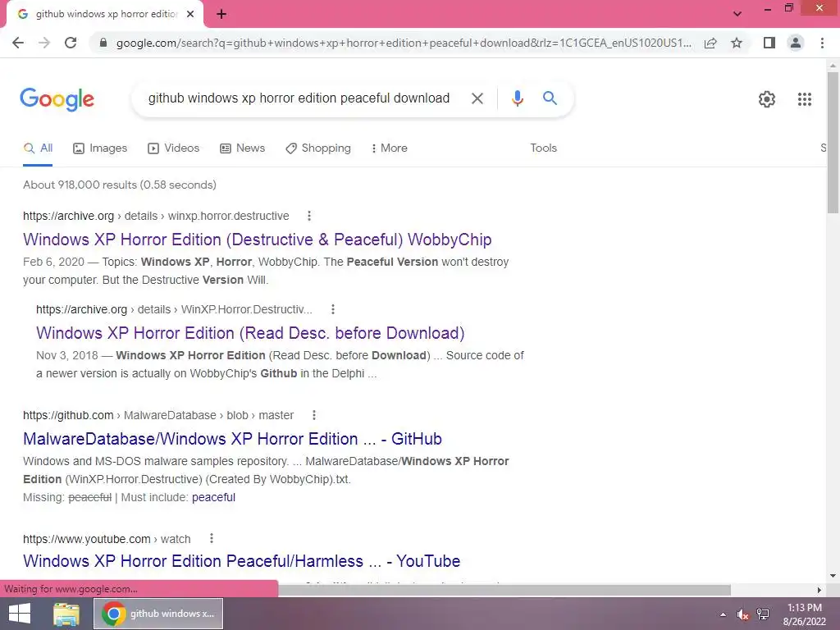Open Windows XP Horror Edition WobbyChip link

click(257, 240)
